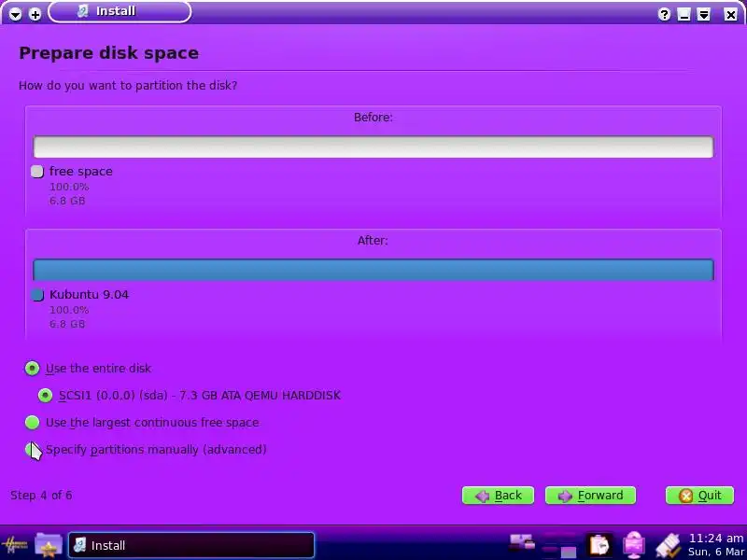
Task: Open the application launcher menu in the taskbar
Action: pyautogui.click(x=15, y=544)
